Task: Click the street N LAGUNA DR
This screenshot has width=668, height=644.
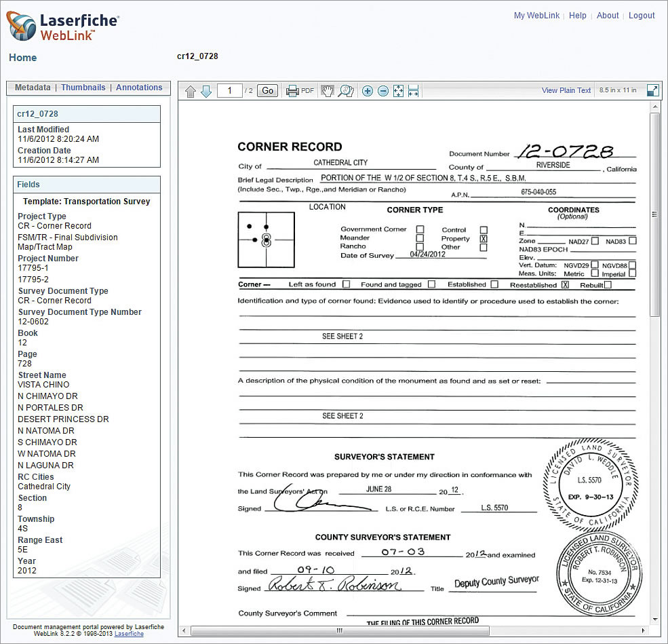Action: tap(45, 465)
